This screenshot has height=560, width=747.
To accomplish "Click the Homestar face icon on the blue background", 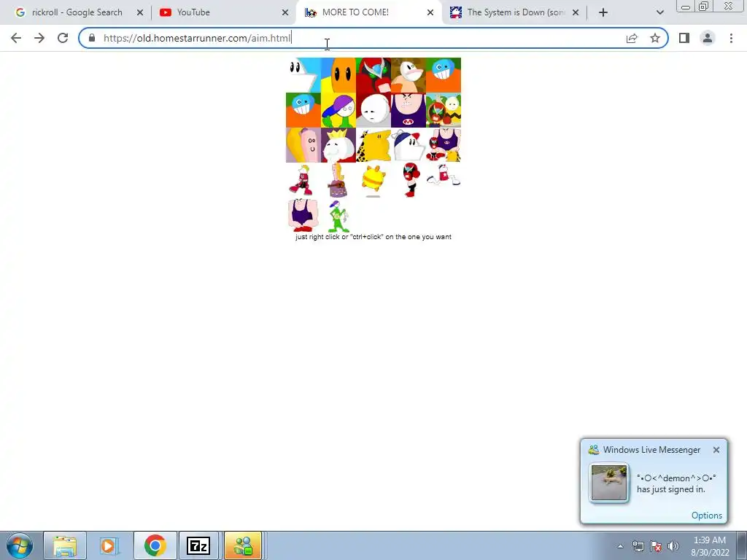I will pyautogui.click(x=303, y=75).
